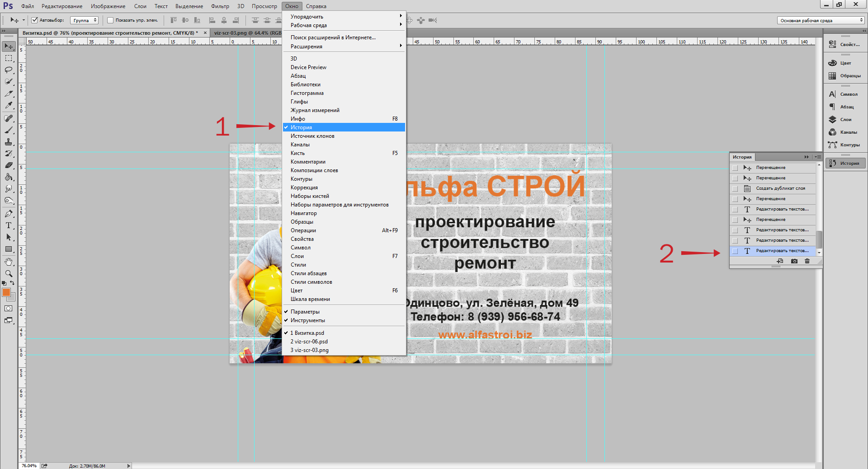The height and width of the screenshot is (469, 868).
Task: Reset default foreground and background colors
Action: point(4,283)
